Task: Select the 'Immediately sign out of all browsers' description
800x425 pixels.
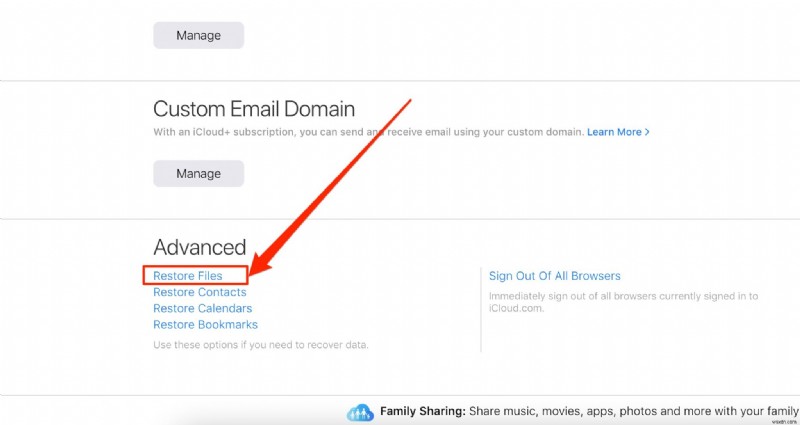Action: (x=623, y=302)
